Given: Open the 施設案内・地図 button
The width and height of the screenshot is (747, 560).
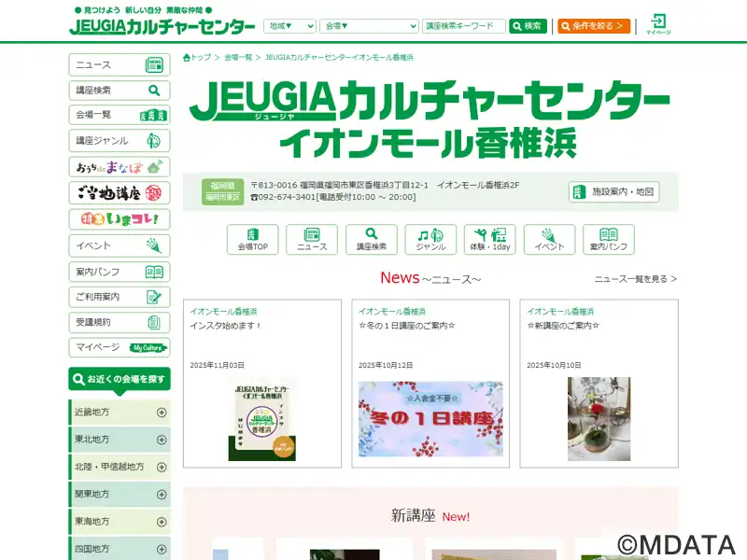Looking at the screenshot, I should pos(613,192).
